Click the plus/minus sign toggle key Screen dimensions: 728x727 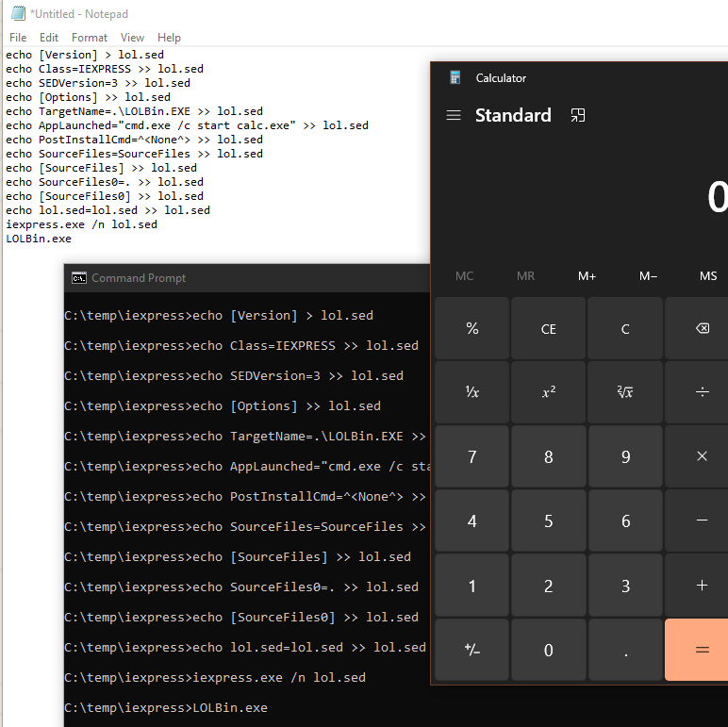472,650
